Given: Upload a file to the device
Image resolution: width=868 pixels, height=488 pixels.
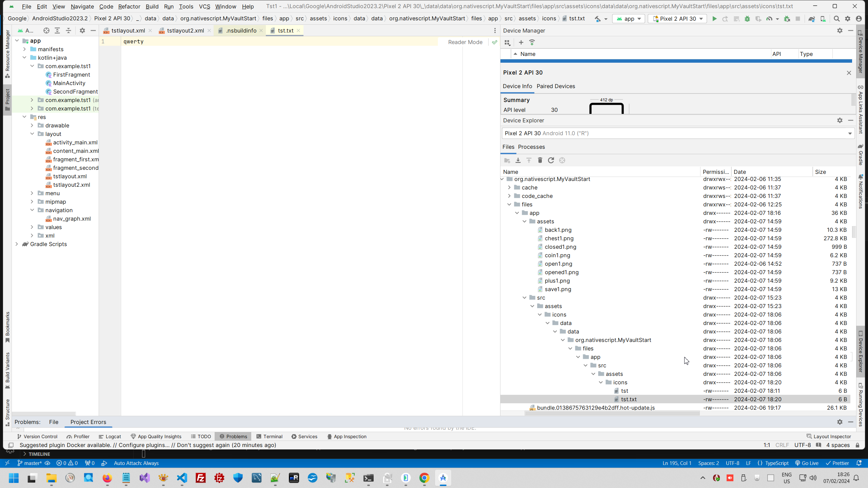Looking at the screenshot, I should pyautogui.click(x=529, y=160).
